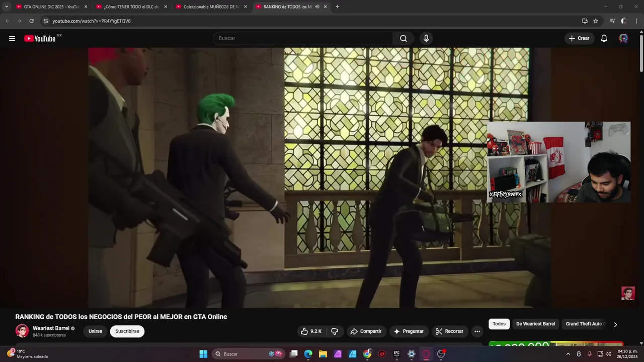The width and height of the screenshot is (644, 362).
Task: Open the tab search dropdown
Action: (x=7, y=7)
